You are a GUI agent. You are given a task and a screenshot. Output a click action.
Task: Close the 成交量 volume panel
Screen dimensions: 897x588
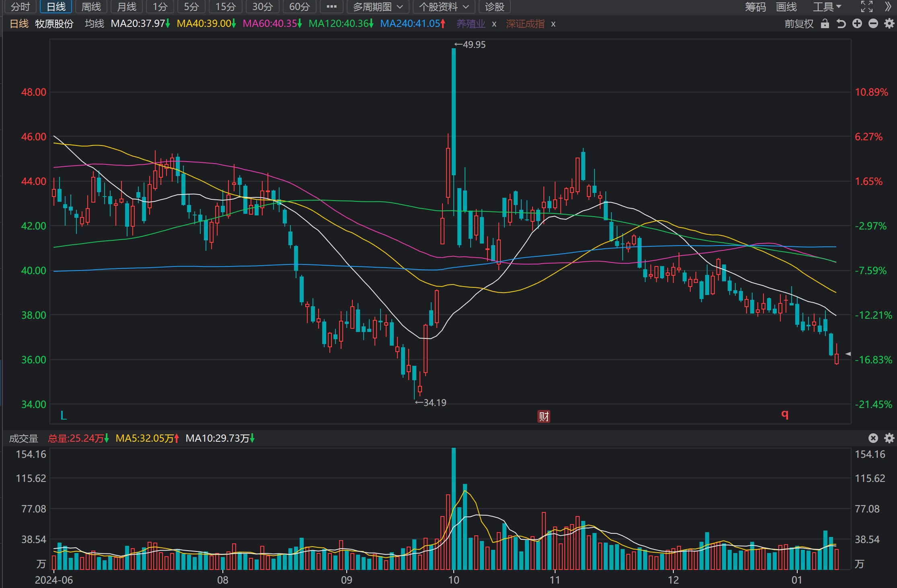(873, 438)
